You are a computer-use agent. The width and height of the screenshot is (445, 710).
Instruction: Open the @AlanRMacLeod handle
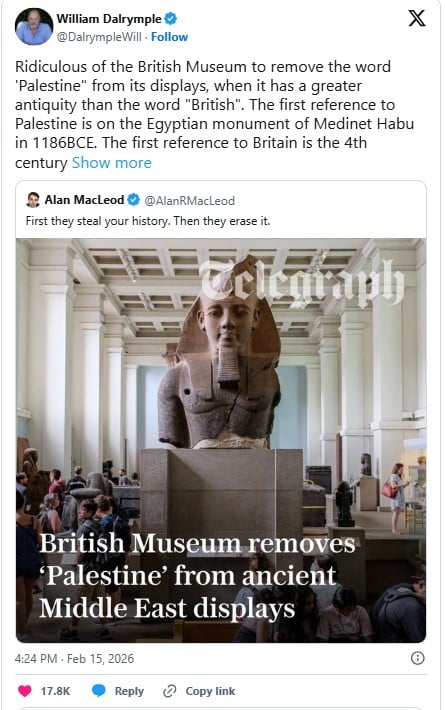189,200
